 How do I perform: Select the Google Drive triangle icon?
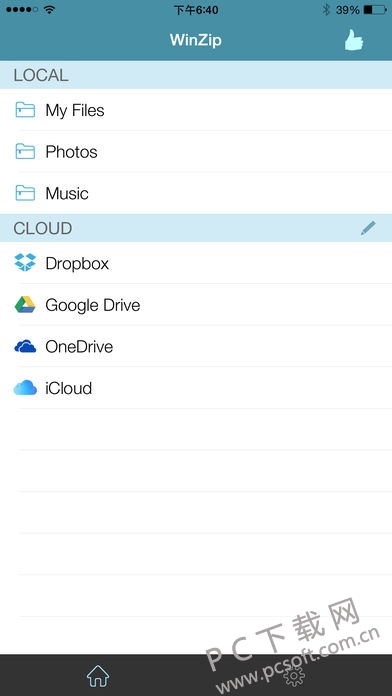25,304
